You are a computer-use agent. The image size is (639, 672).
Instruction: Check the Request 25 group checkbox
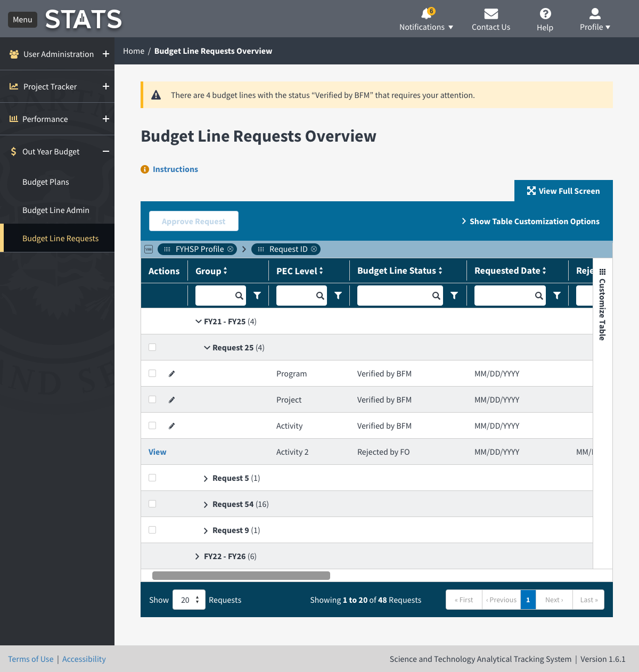152,348
